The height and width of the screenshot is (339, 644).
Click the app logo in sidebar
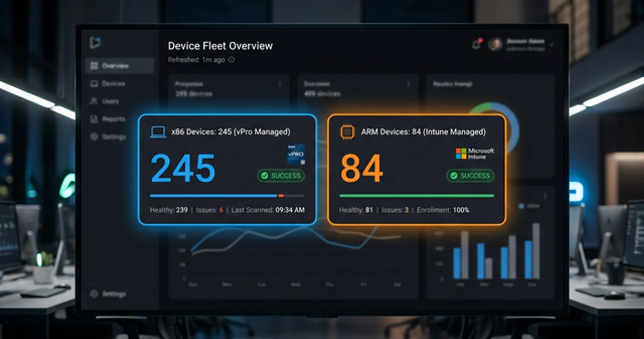click(95, 43)
